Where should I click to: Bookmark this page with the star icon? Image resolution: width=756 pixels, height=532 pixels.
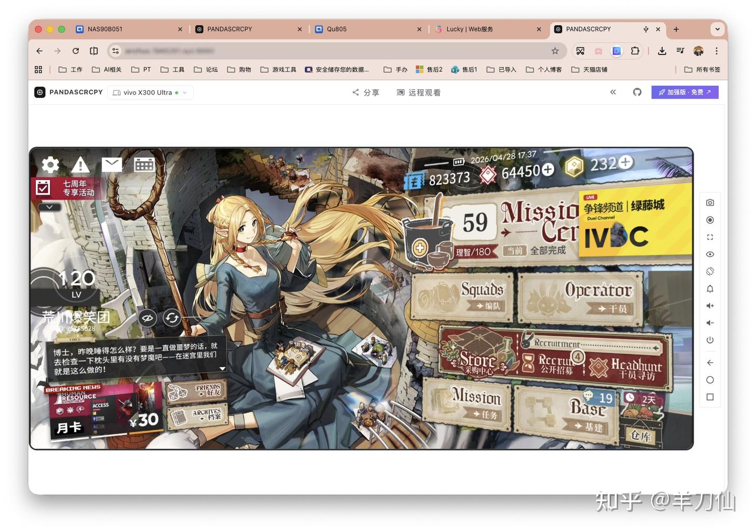point(555,51)
